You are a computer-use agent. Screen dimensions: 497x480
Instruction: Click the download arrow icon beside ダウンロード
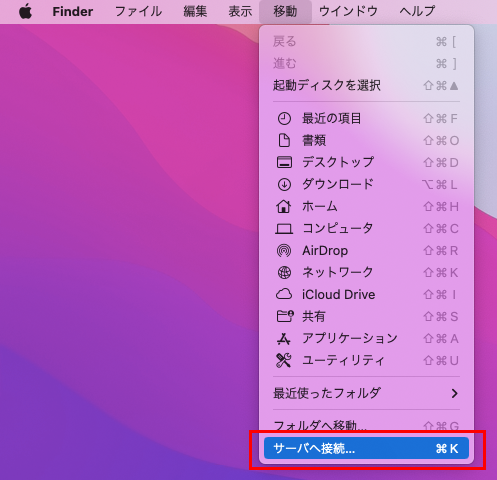tap(284, 184)
